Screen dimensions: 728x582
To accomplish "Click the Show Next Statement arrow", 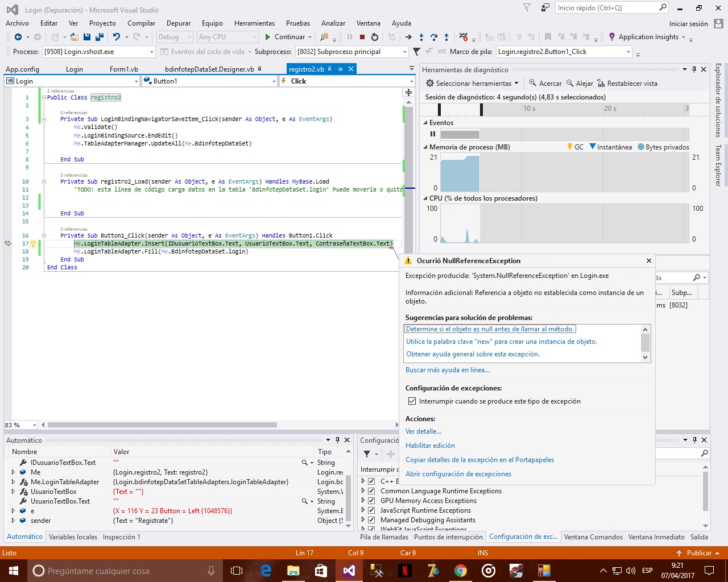I will click(408, 37).
